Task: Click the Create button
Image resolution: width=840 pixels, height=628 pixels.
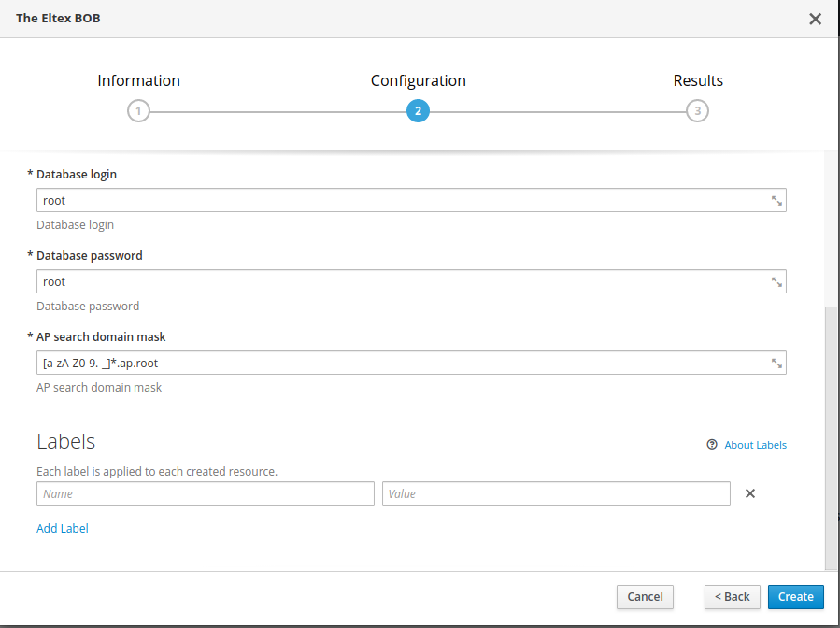Action: point(796,596)
